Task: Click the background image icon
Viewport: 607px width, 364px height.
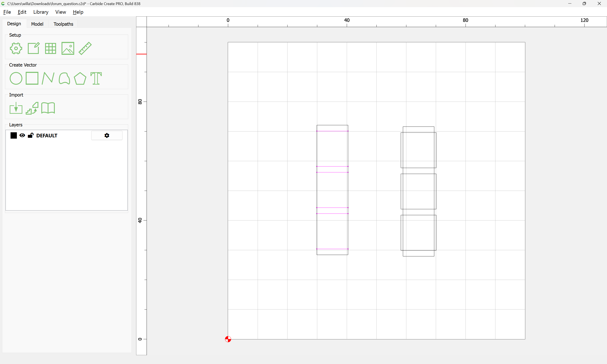Action: (68, 48)
